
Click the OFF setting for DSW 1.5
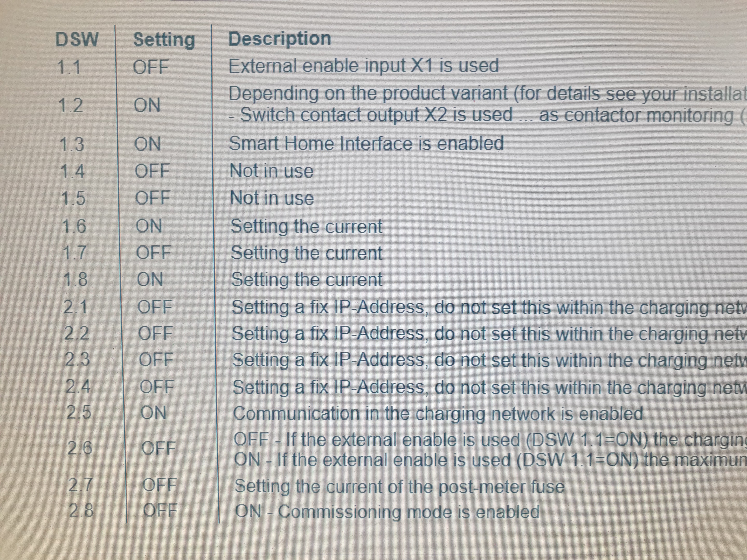click(152, 198)
